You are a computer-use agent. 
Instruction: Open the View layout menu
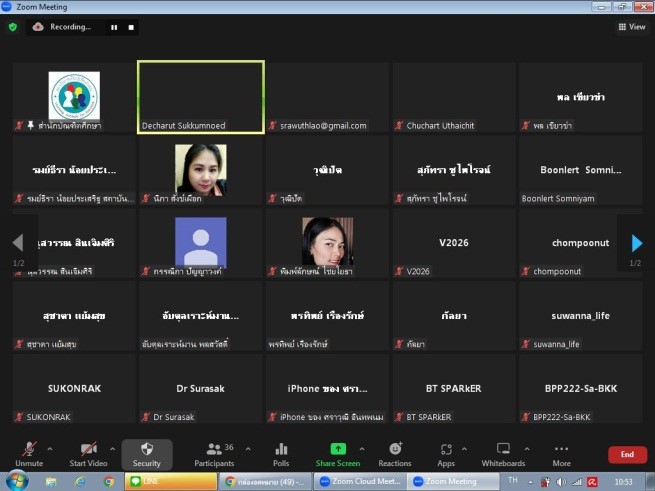coord(631,27)
